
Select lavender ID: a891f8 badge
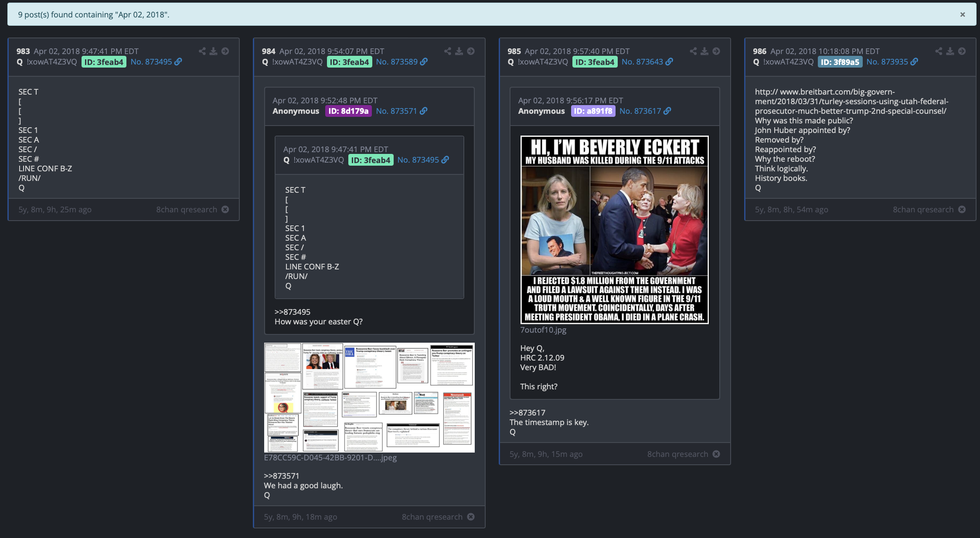click(x=593, y=111)
